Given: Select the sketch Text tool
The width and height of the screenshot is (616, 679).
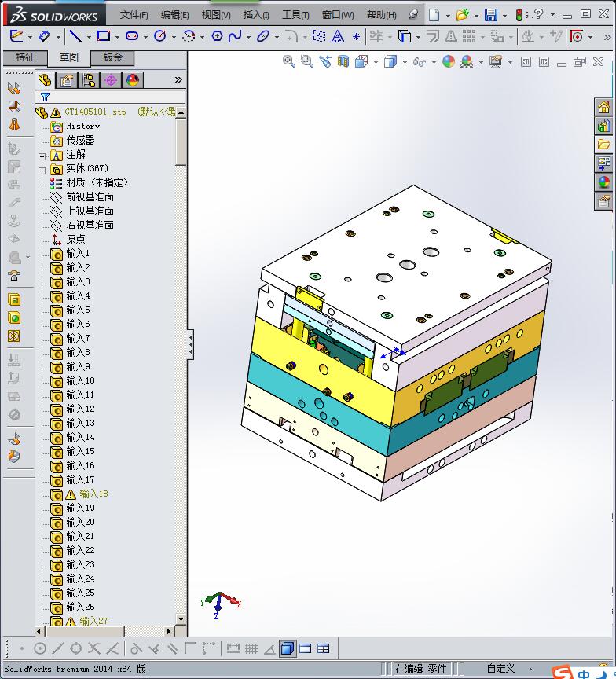Looking at the screenshot, I should 338,36.
